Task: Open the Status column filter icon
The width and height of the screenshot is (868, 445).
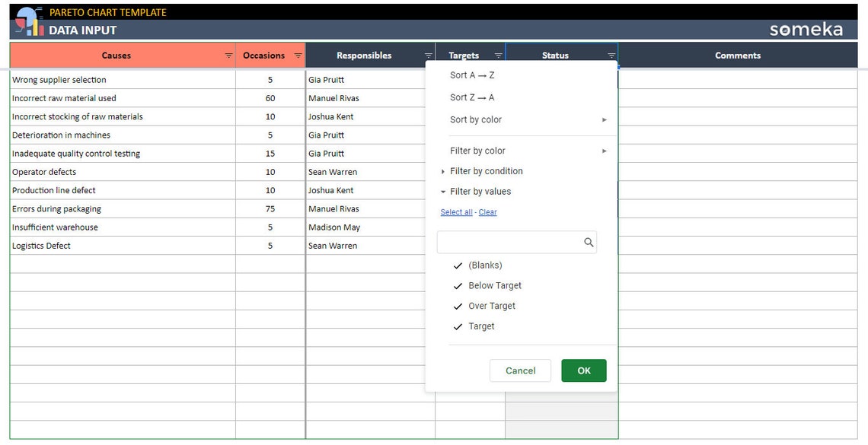Action: [611, 55]
